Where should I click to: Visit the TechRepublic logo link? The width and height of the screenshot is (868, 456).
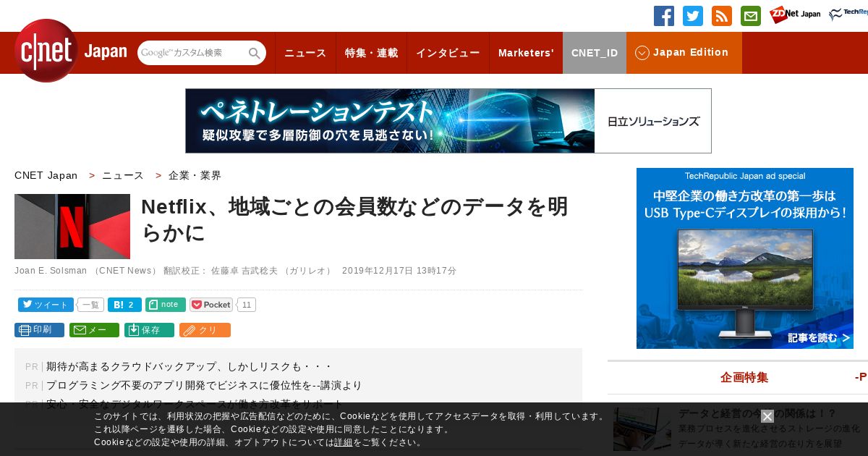tap(848, 14)
